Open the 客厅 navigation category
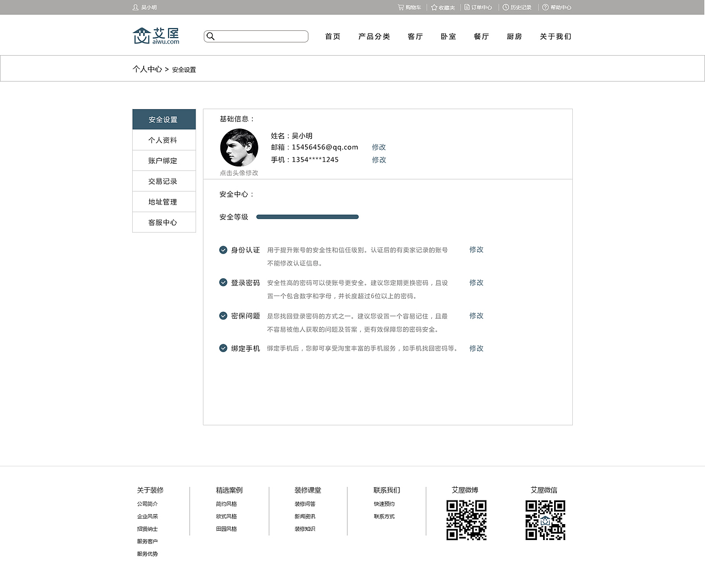Viewport: 705px width, 588px height. pos(415,36)
